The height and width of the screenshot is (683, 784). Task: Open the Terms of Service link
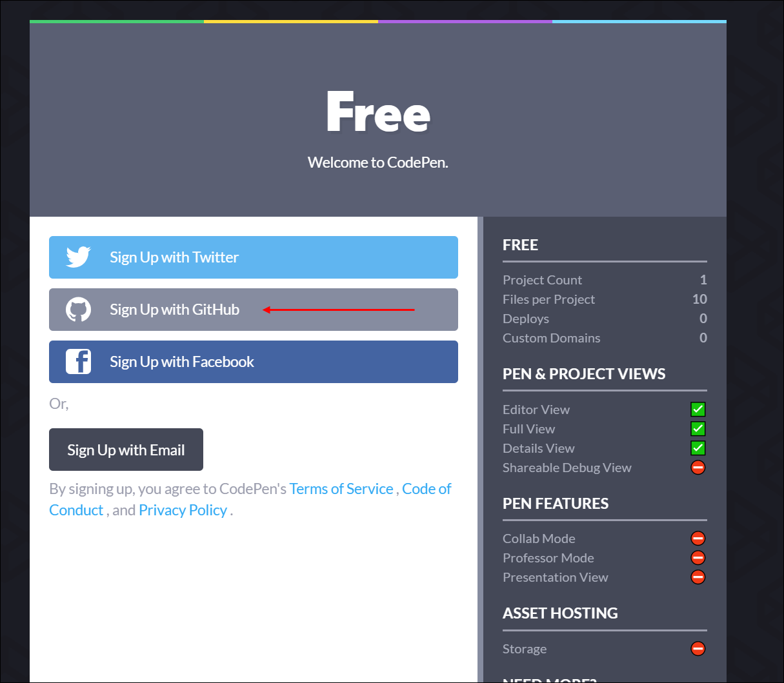point(341,489)
